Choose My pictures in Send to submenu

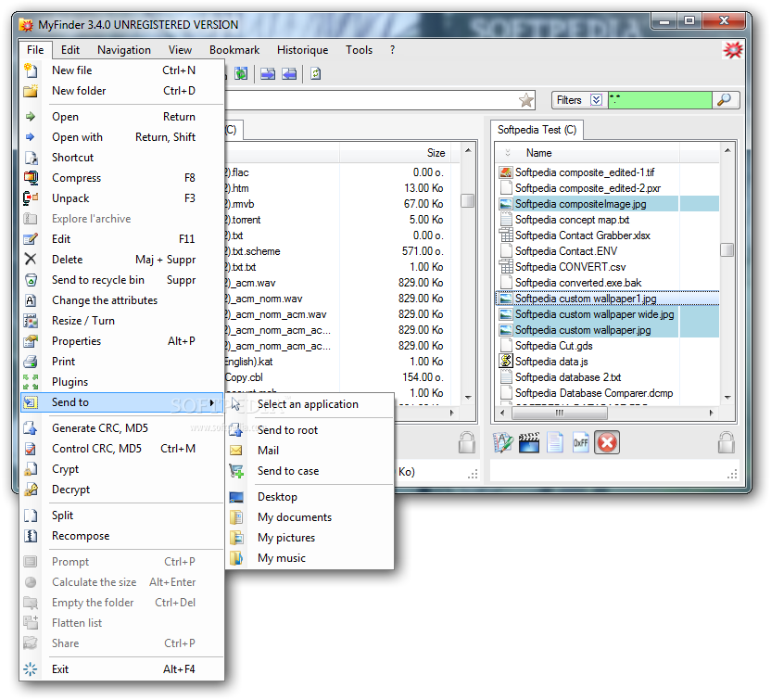(x=310, y=538)
